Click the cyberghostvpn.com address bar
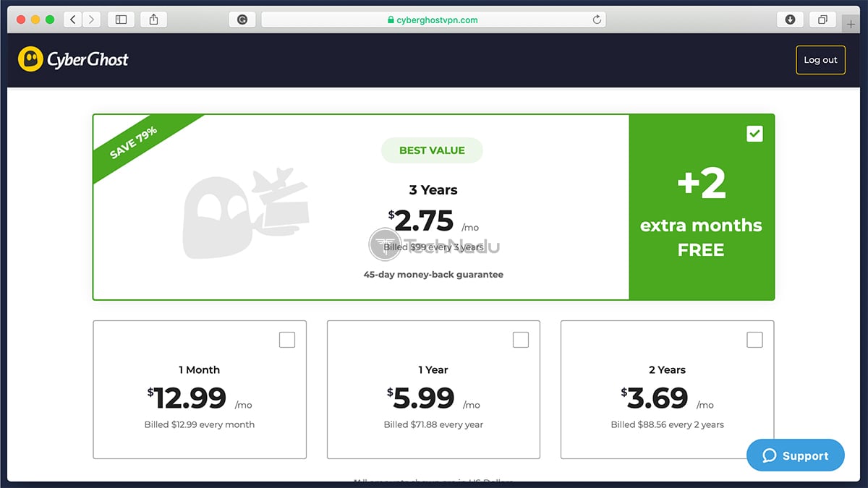 pos(433,20)
